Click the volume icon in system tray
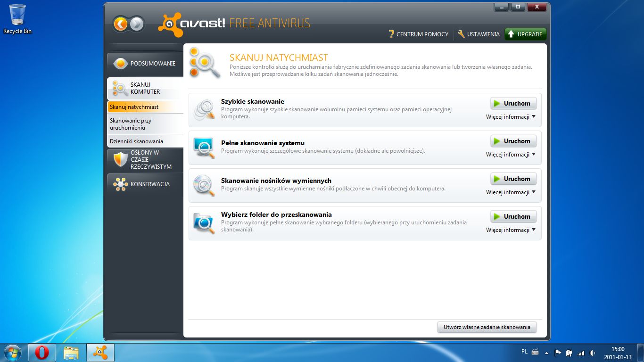Image resolution: width=644 pixels, height=362 pixels. (x=592, y=353)
